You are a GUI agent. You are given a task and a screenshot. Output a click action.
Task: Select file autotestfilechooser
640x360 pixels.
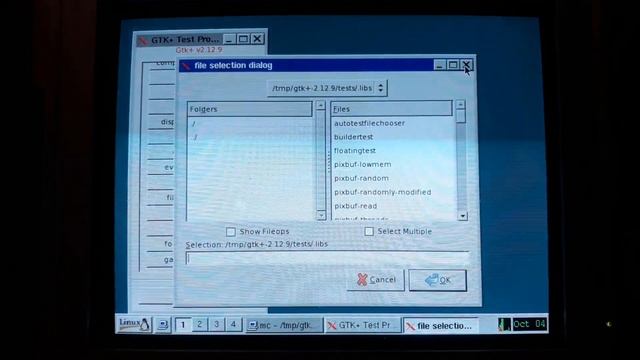tap(369, 123)
